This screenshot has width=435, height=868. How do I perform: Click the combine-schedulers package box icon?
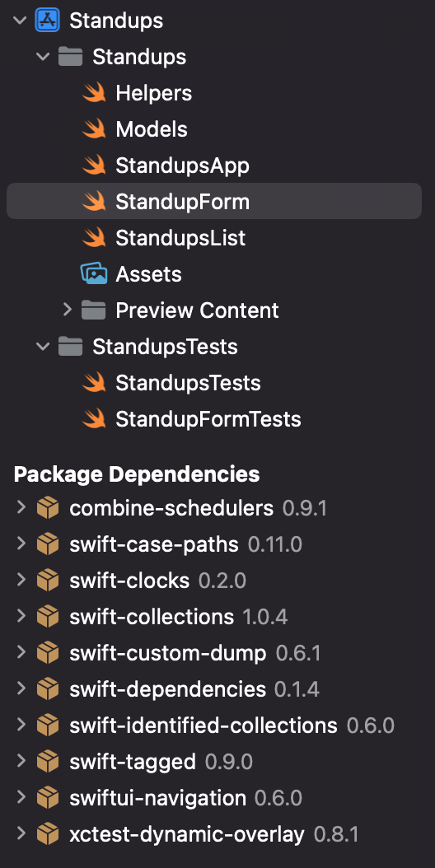48,507
